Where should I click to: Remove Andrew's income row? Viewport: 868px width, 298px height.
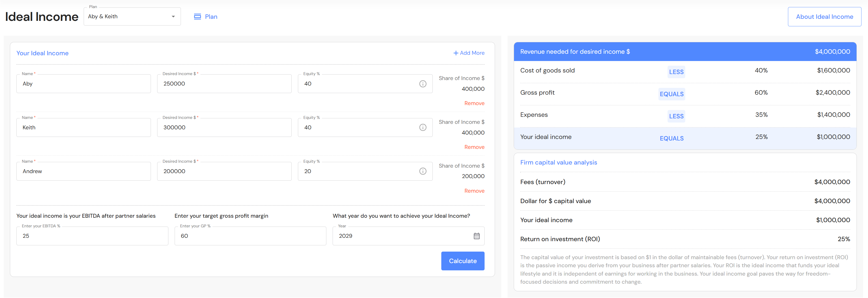click(x=474, y=191)
